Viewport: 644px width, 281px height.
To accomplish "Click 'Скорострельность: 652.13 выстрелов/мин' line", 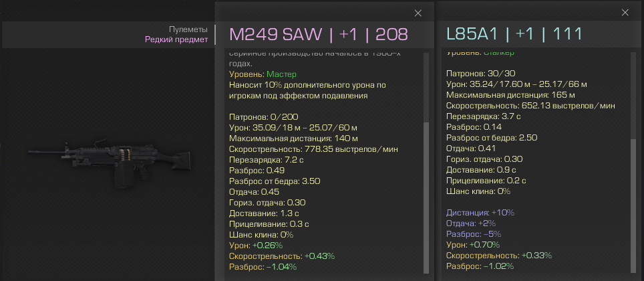I will point(530,106).
